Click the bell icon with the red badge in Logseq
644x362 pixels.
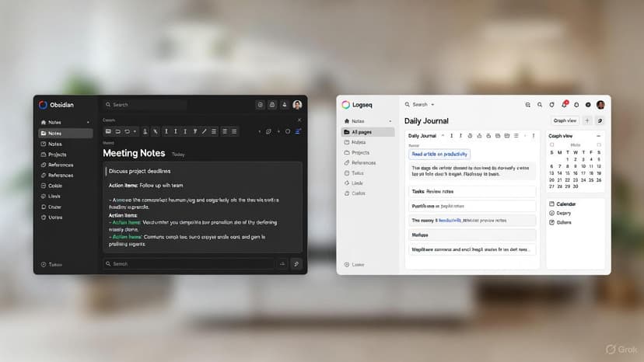pyautogui.click(x=564, y=104)
